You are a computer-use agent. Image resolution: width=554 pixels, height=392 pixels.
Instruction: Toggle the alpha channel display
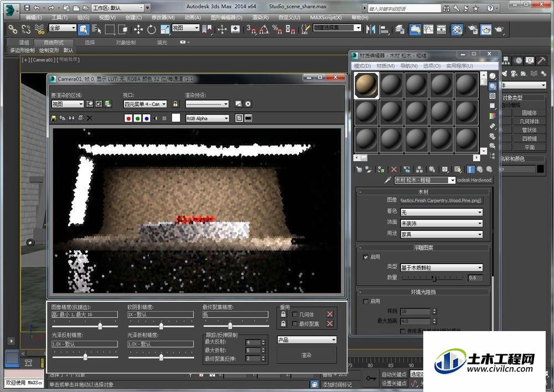(x=156, y=118)
